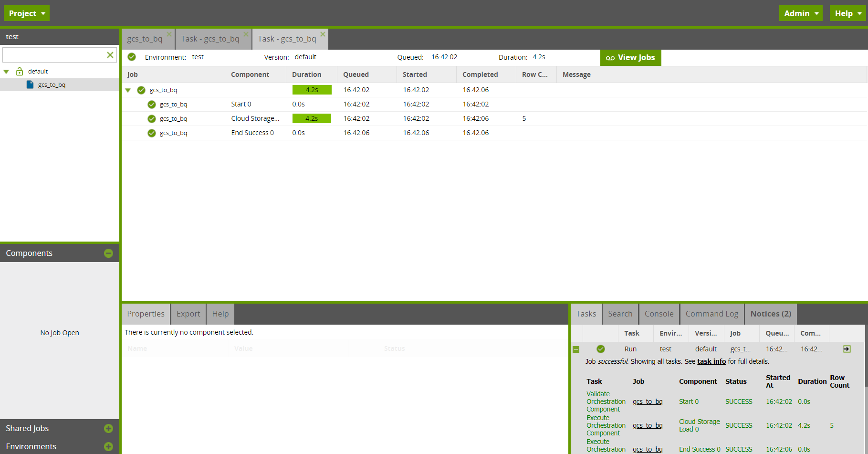Select the middle Task - gcs_to_bq tab
Viewport: 868px width, 454px height.
(x=210, y=39)
